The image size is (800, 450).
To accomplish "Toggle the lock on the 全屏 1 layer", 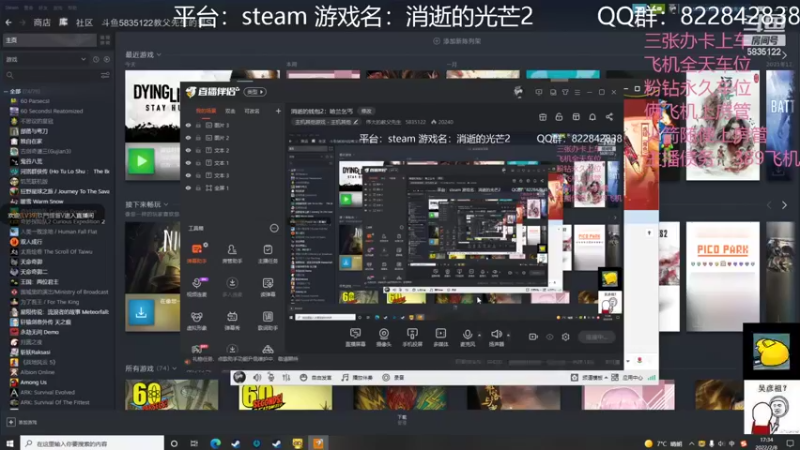I will pyautogui.click(x=198, y=188).
